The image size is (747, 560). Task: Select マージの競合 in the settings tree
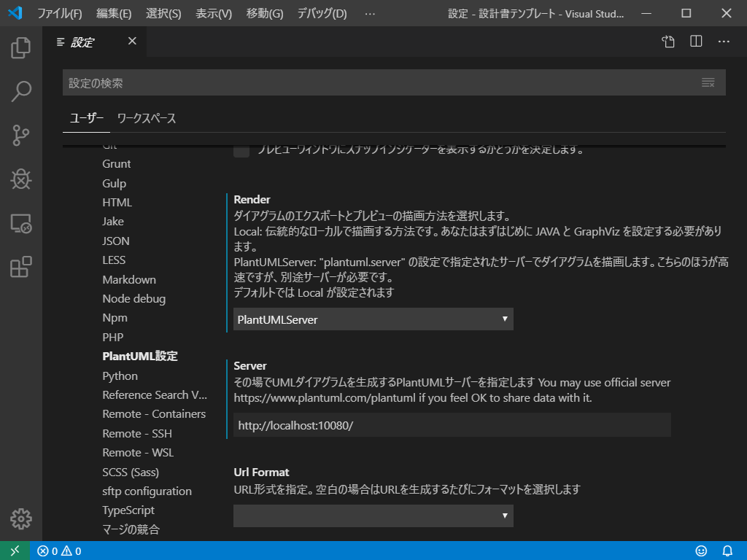tap(131, 529)
